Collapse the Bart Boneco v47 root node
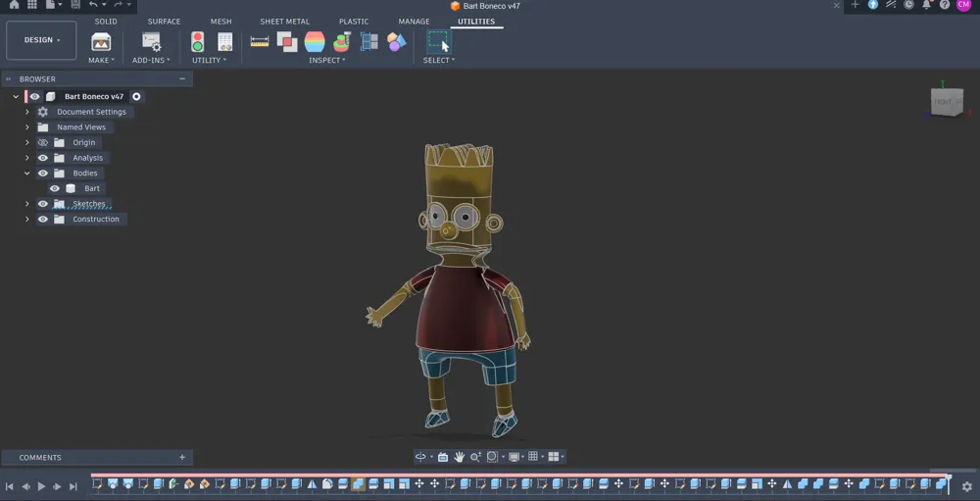Image resolution: width=980 pixels, height=501 pixels. [16, 96]
